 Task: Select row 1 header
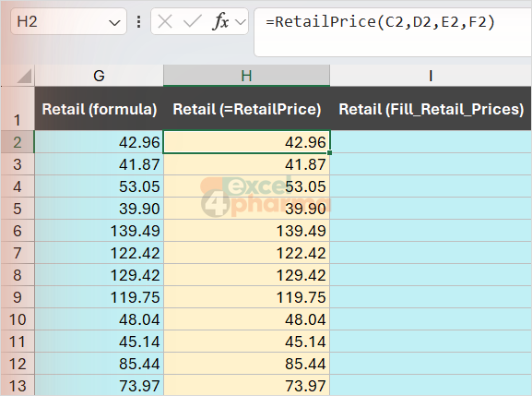click(x=18, y=108)
